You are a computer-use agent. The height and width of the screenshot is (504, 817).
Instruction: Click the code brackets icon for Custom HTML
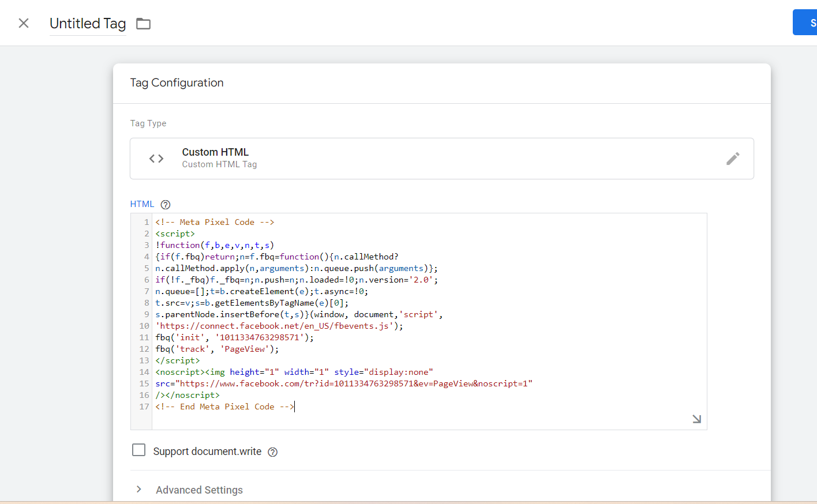tap(156, 159)
